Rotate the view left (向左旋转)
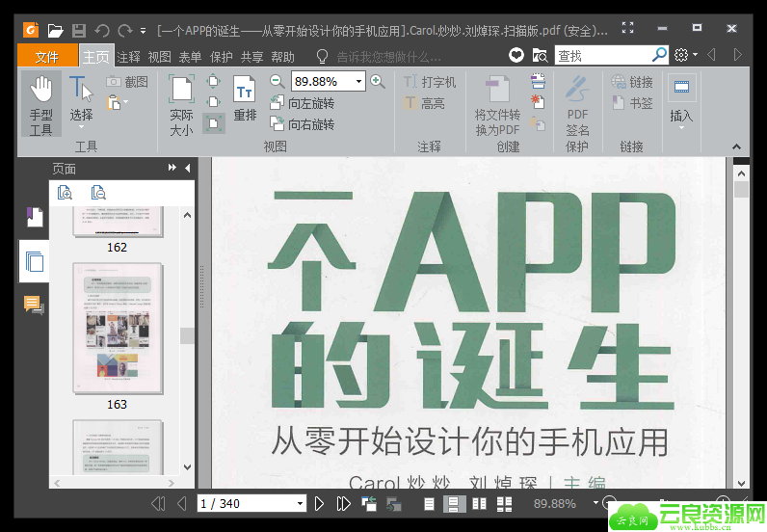 [x=302, y=103]
